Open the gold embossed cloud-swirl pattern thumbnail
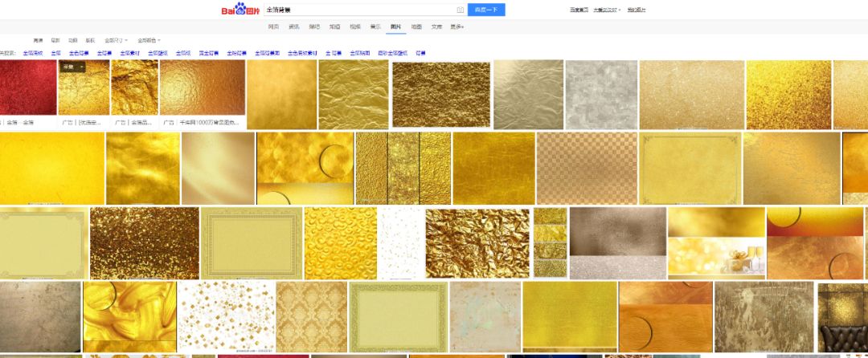Screen dimensions: 868x358 pos(341,243)
